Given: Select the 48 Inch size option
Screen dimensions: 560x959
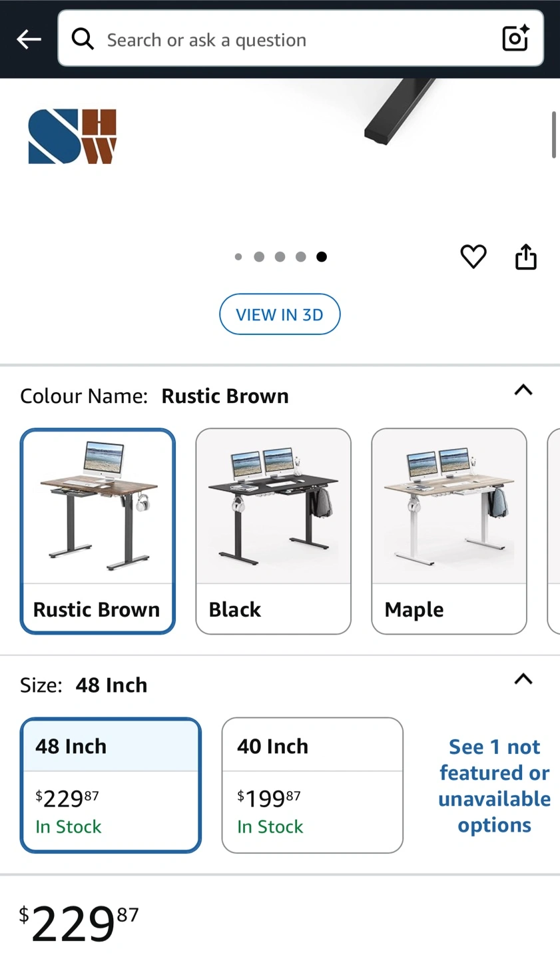Looking at the screenshot, I should tap(111, 785).
